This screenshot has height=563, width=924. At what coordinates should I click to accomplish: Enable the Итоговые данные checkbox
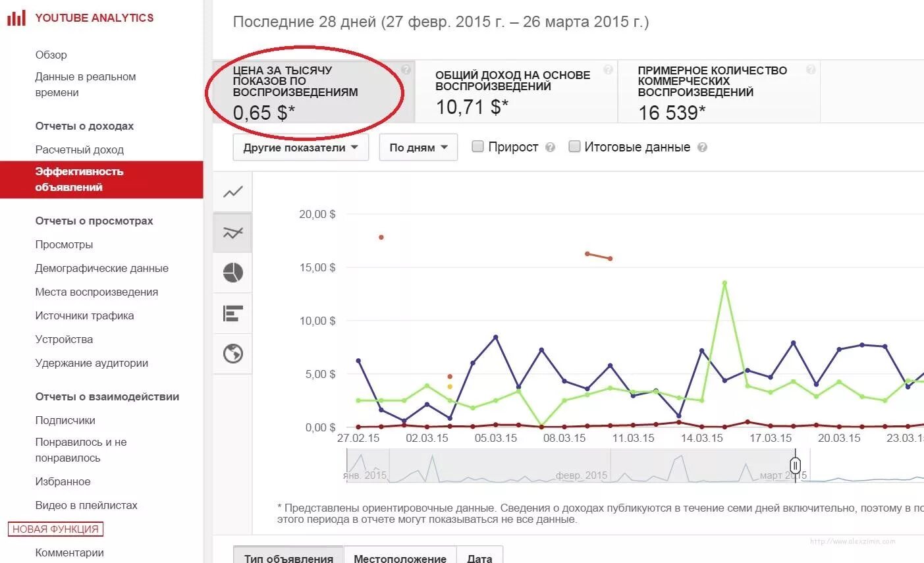(x=574, y=146)
